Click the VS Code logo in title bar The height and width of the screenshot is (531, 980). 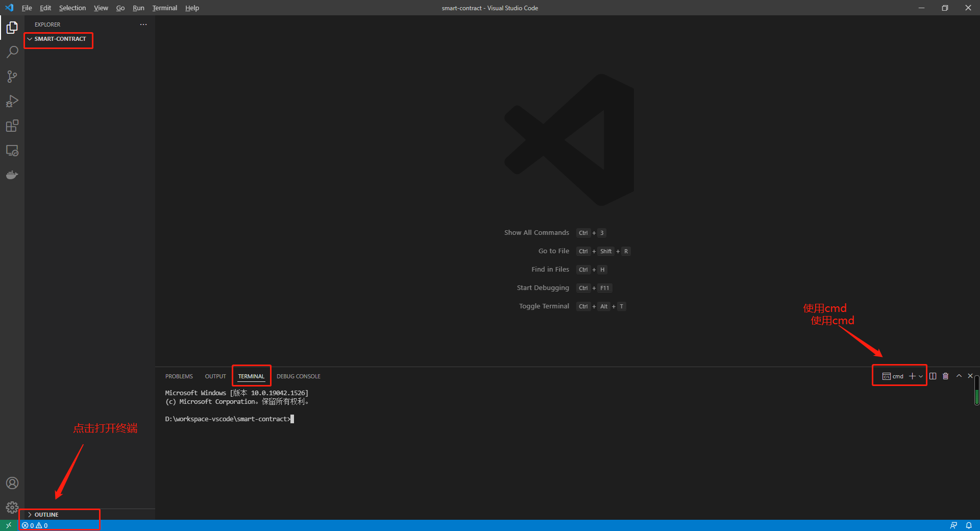click(x=9, y=8)
